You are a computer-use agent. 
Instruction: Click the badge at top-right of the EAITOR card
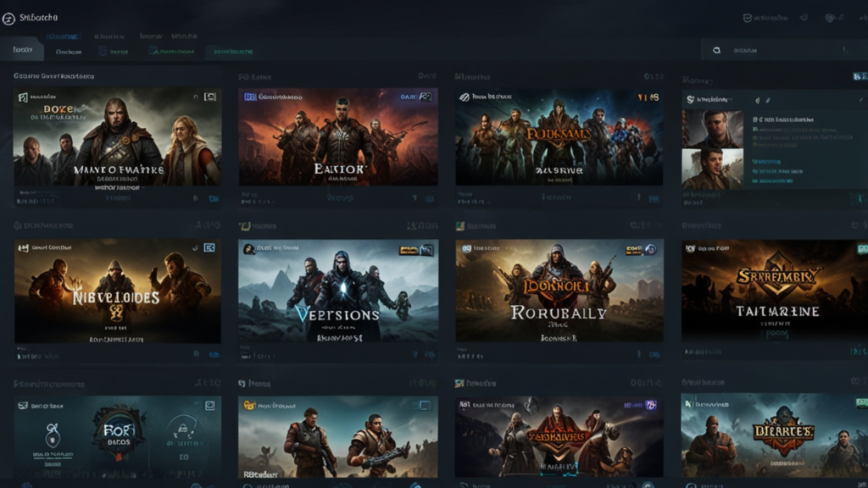click(x=426, y=97)
